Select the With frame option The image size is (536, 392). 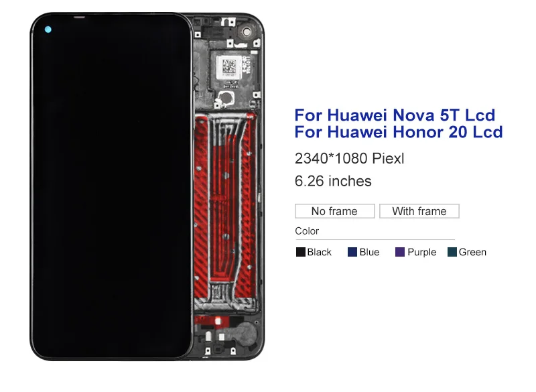[x=419, y=211]
